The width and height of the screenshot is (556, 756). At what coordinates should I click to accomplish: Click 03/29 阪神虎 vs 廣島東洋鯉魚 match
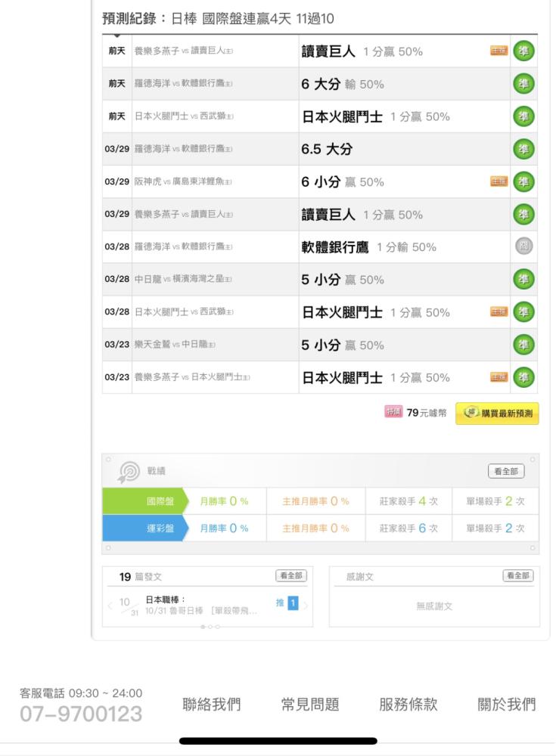coord(183,181)
